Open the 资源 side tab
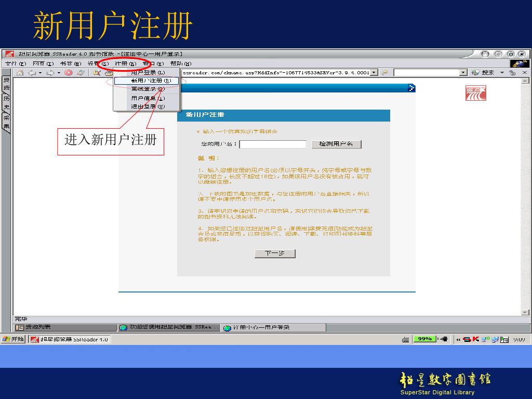The height and width of the screenshot is (399, 532). tap(6, 84)
